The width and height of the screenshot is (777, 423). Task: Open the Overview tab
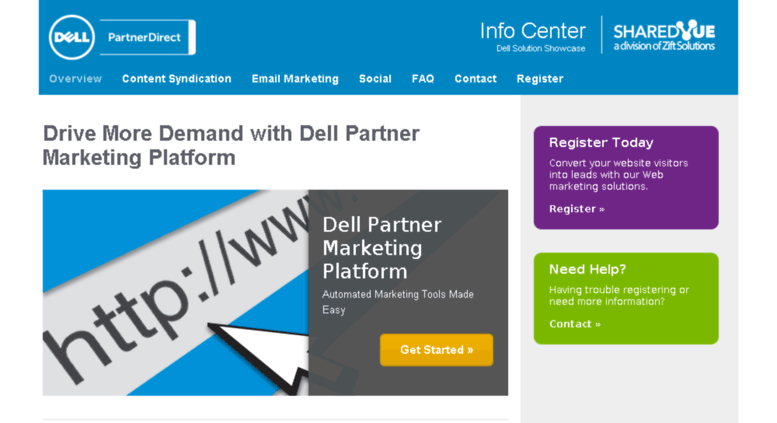pyautogui.click(x=75, y=79)
